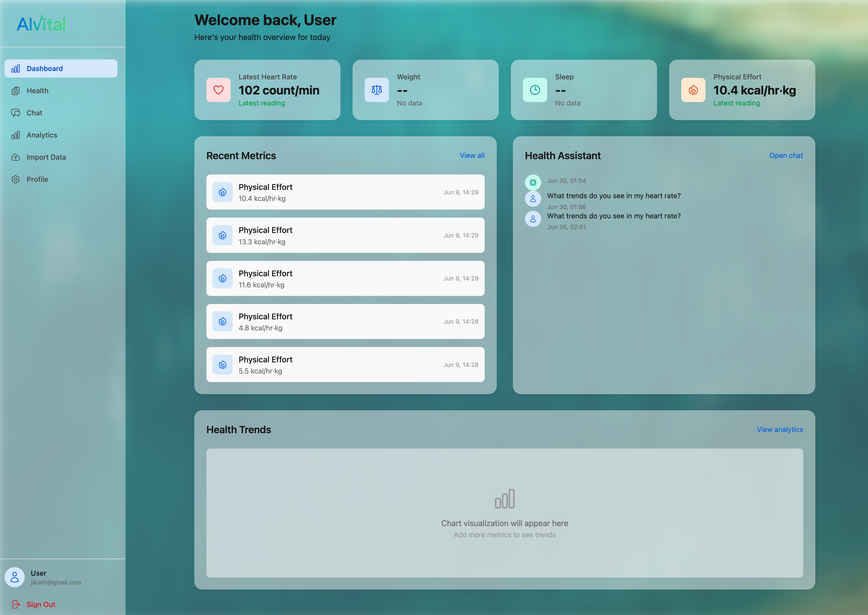The image size is (868, 615).
Task: Click the user avatar icon at sidebar bottom
Action: click(14, 577)
